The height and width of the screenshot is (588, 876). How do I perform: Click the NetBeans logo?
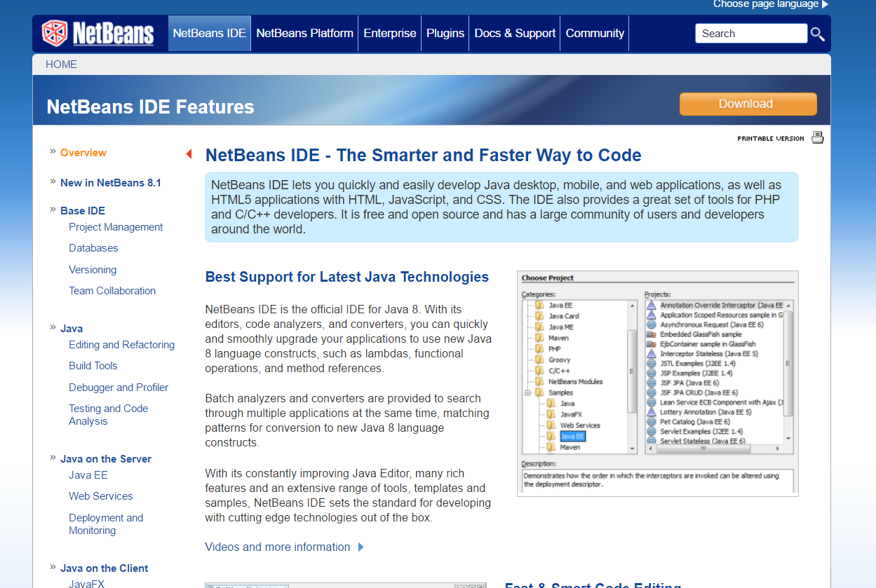97,33
